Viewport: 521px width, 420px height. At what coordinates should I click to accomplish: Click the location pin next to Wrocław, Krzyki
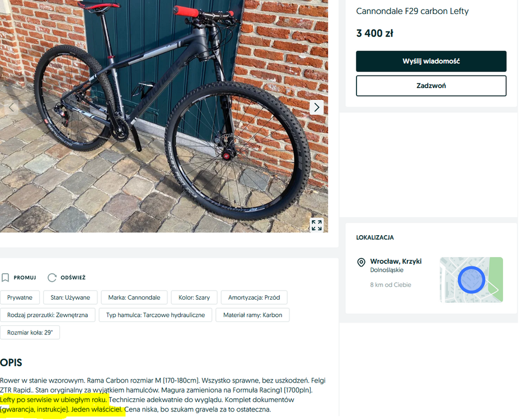pyautogui.click(x=362, y=262)
